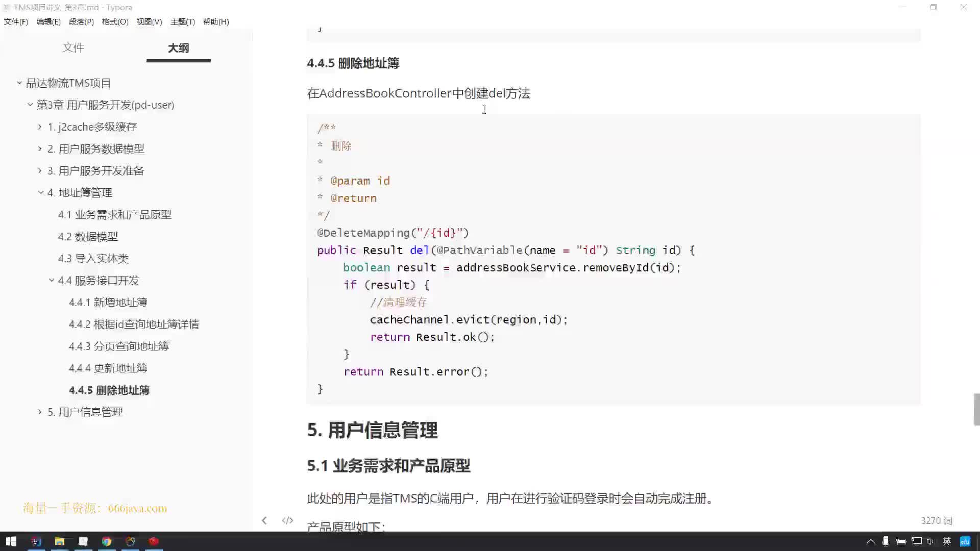Viewport: 980px width, 551px height.
Task: Toggle source code mode icon
Action: click(x=287, y=520)
